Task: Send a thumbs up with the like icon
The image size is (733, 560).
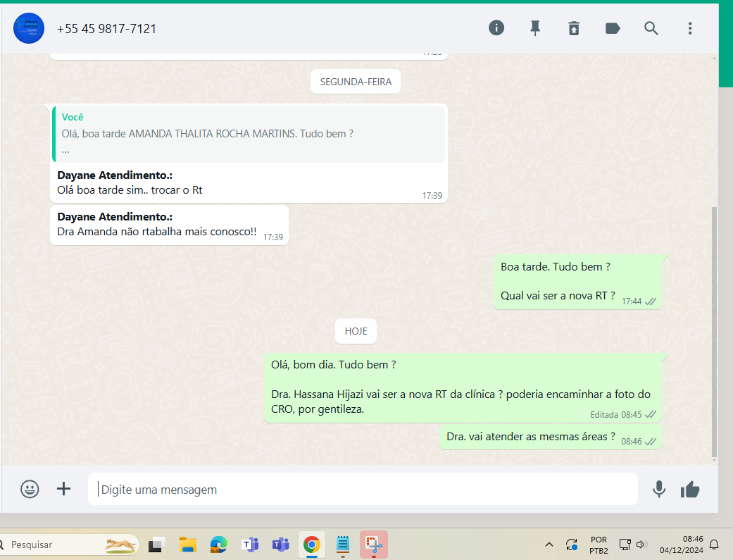Action: click(690, 490)
